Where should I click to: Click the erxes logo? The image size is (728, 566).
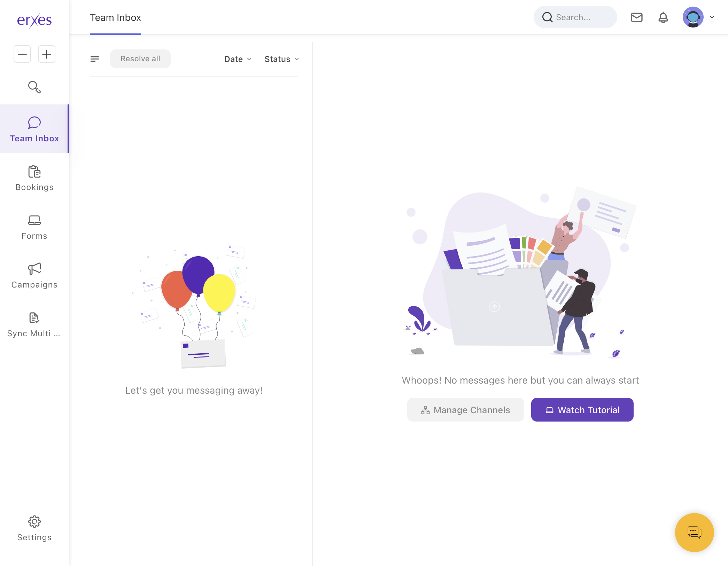coord(34,20)
